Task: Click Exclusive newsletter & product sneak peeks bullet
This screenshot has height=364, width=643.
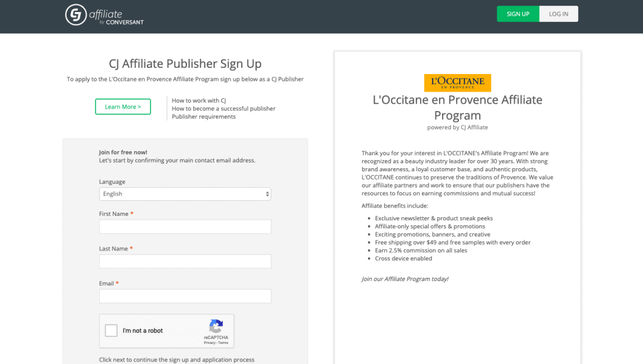Action: coord(434,218)
